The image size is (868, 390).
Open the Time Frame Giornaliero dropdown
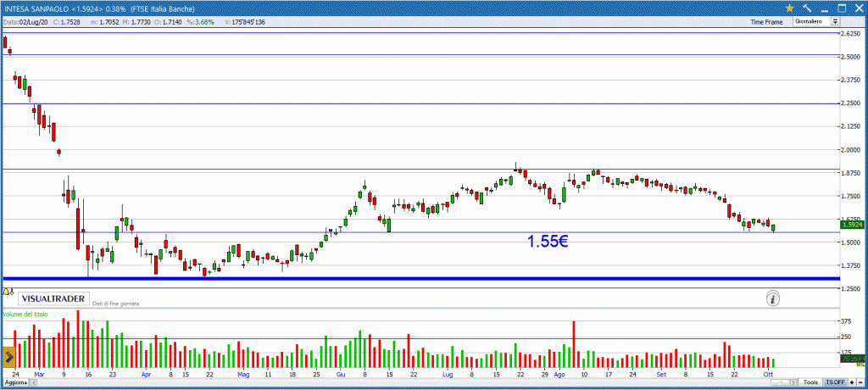tap(816, 21)
